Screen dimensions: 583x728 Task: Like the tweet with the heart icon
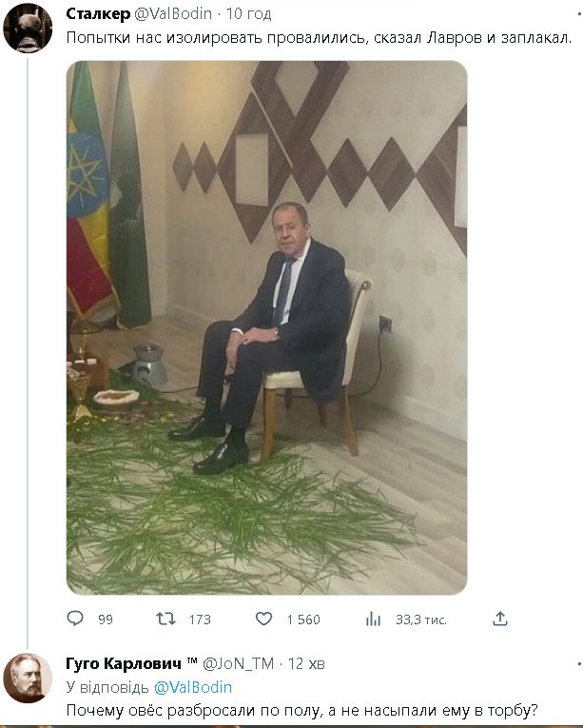pyautogui.click(x=264, y=619)
